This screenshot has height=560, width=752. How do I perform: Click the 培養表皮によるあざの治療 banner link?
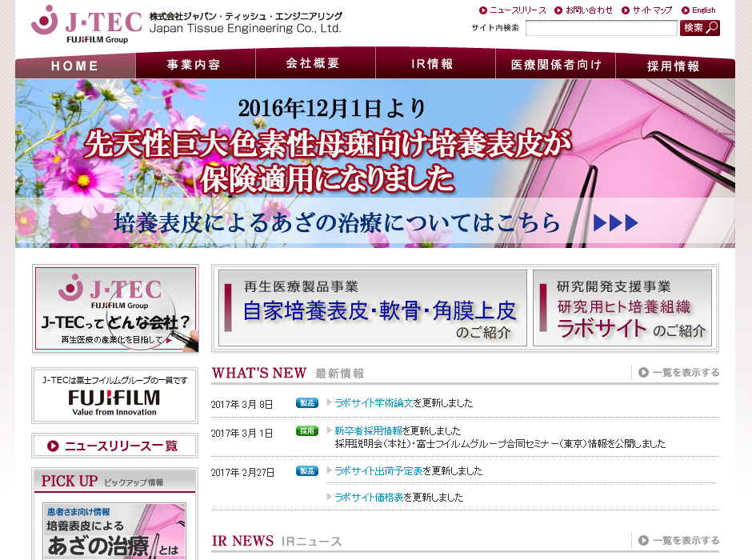[337, 222]
